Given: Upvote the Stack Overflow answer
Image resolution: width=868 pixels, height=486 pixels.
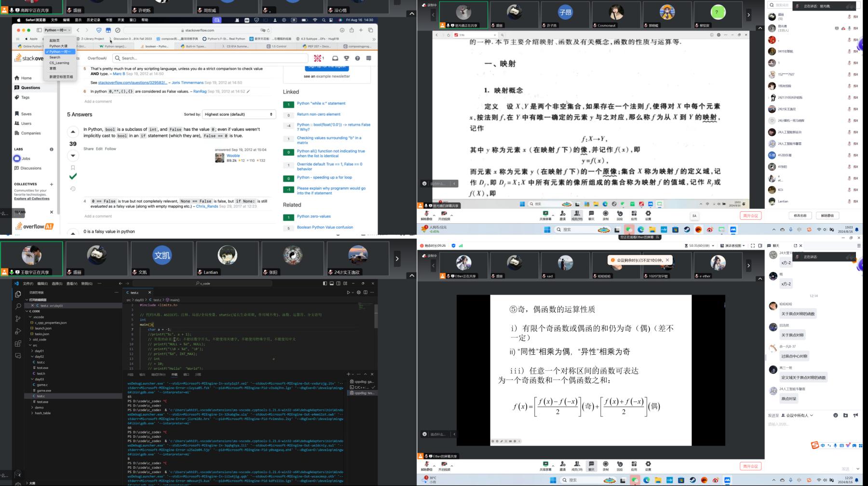Looking at the screenshot, I should (x=73, y=132).
